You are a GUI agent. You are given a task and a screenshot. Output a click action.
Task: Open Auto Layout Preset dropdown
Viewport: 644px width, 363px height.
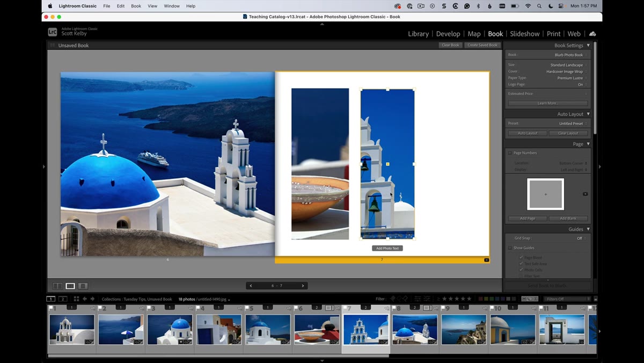coord(573,124)
